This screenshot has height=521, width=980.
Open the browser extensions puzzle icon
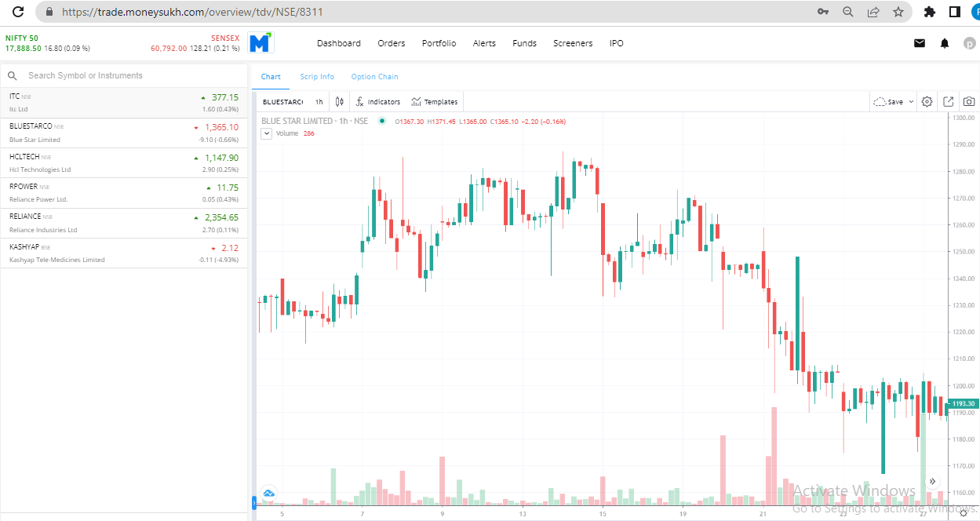pyautogui.click(x=930, y=12)
